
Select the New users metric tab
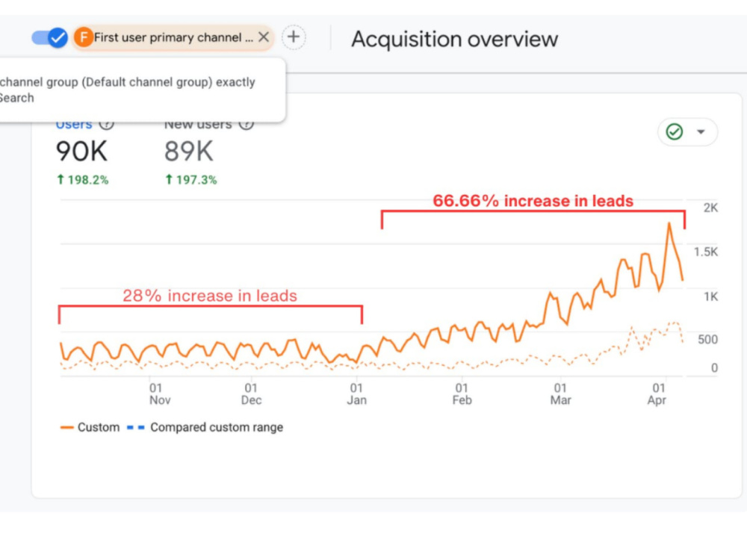(x=198, y=124)
